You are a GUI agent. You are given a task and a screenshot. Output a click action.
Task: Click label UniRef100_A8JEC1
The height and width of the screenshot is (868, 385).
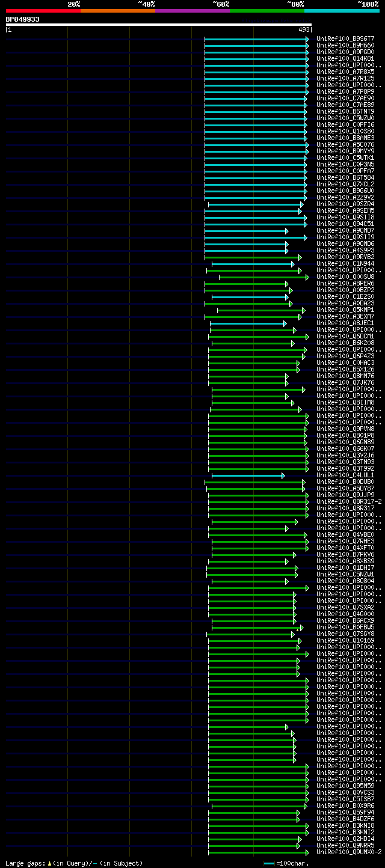pos(345,323)
